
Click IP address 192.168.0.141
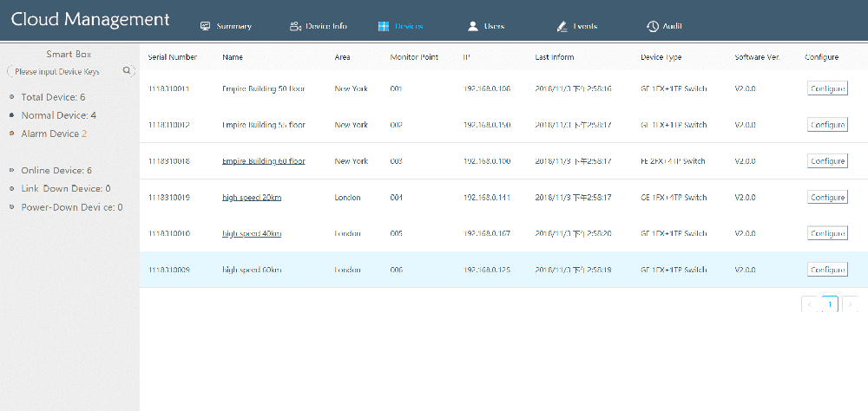487,198
